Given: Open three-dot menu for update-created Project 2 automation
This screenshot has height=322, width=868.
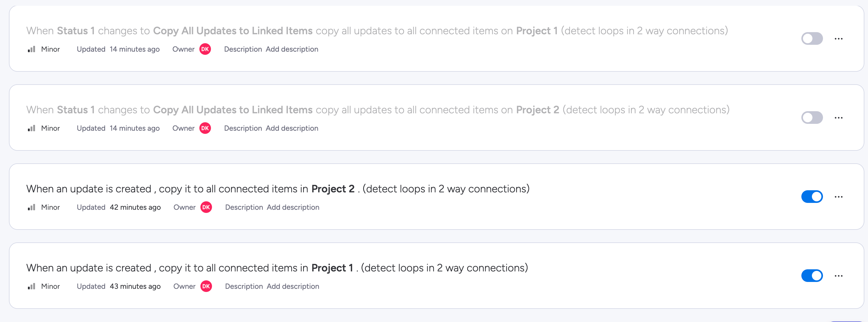Looking at the screenshot, I should (x=838, y=197).
